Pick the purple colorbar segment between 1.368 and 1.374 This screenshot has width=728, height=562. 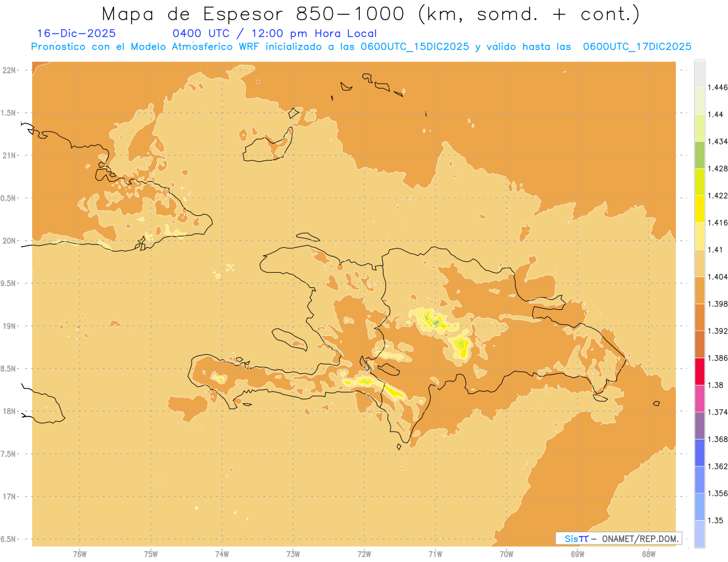[x=699, y=426]
